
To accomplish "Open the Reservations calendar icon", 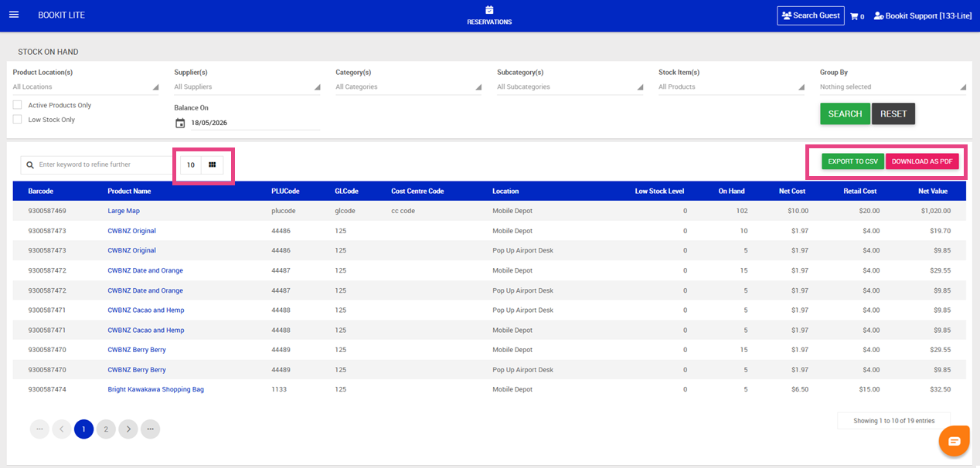I will 489,10.
